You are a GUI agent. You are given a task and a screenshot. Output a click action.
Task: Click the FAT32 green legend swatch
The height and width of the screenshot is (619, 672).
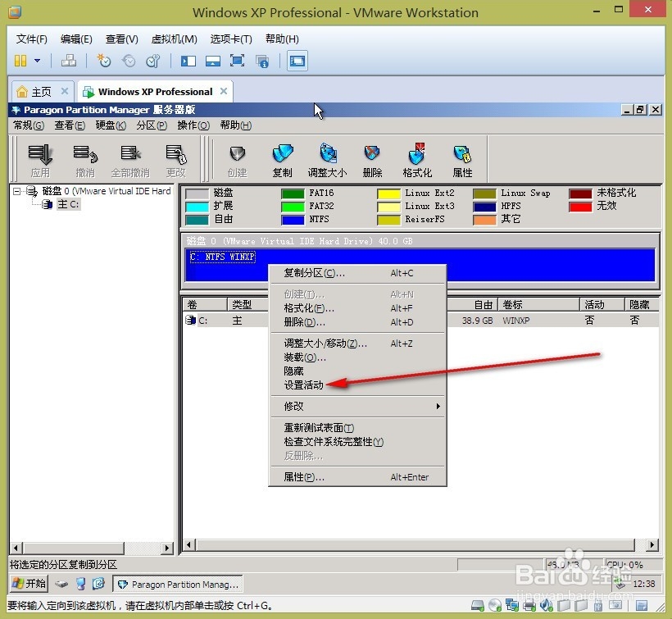coord(293,207)
